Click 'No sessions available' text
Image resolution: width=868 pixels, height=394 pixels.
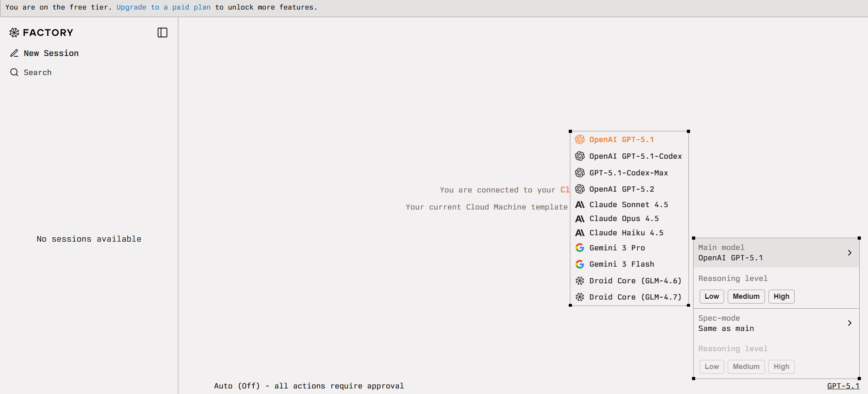(x=89, y=239)
